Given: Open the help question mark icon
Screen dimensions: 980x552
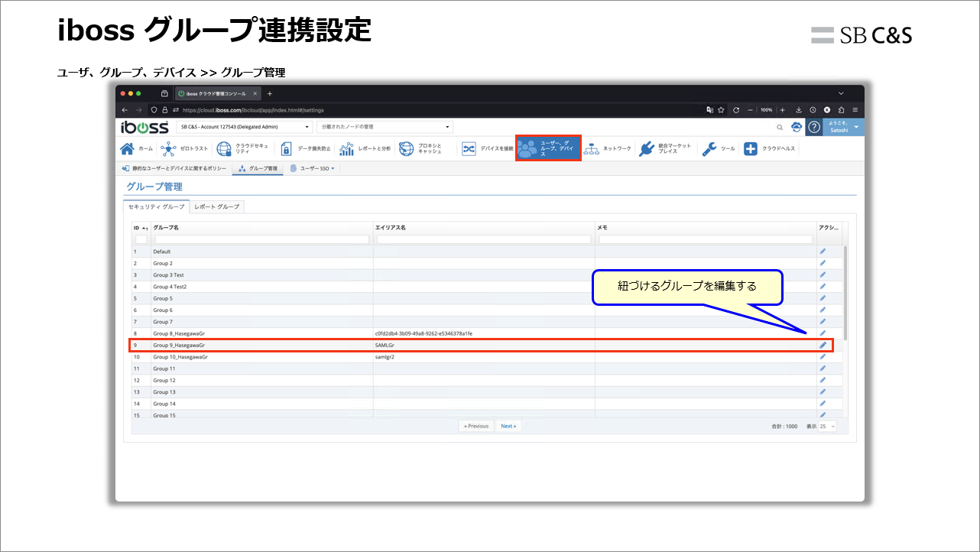Looking at the screenshot, I should point(813,127).
